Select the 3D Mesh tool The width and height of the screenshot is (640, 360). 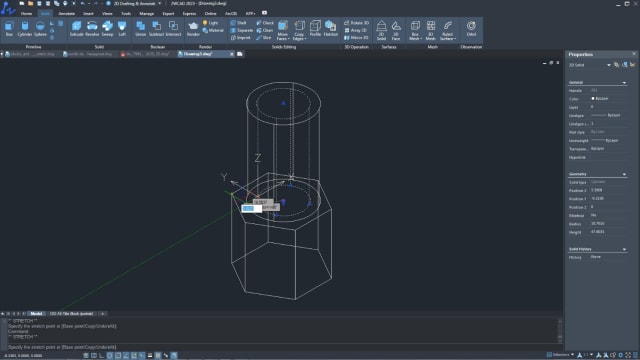coord(431,30)
